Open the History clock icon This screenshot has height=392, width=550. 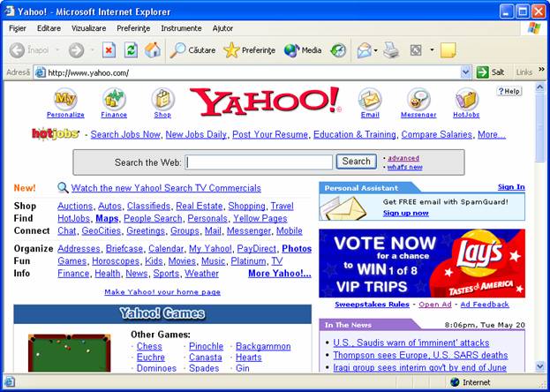pos(338,50)
